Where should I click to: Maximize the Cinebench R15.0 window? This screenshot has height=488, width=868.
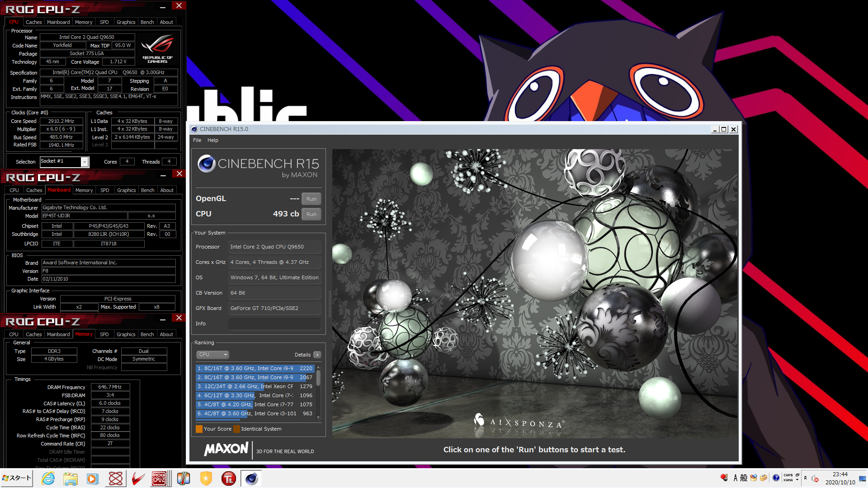click(x=724, y=129)
